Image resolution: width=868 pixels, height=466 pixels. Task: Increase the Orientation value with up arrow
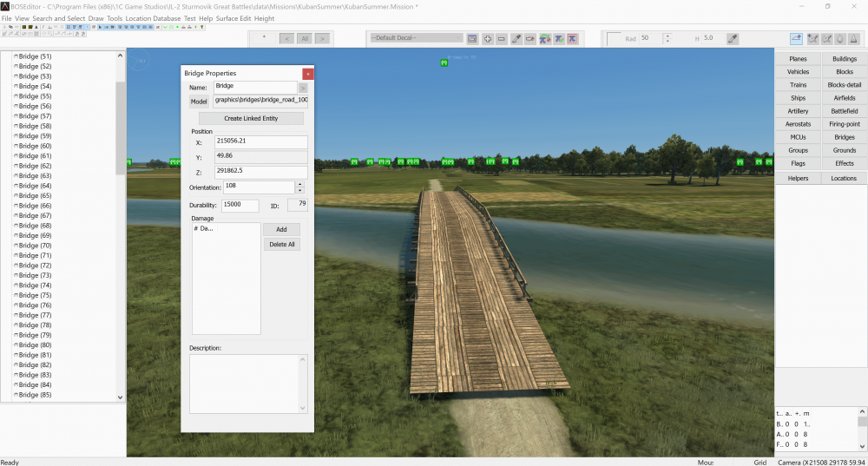300,184
